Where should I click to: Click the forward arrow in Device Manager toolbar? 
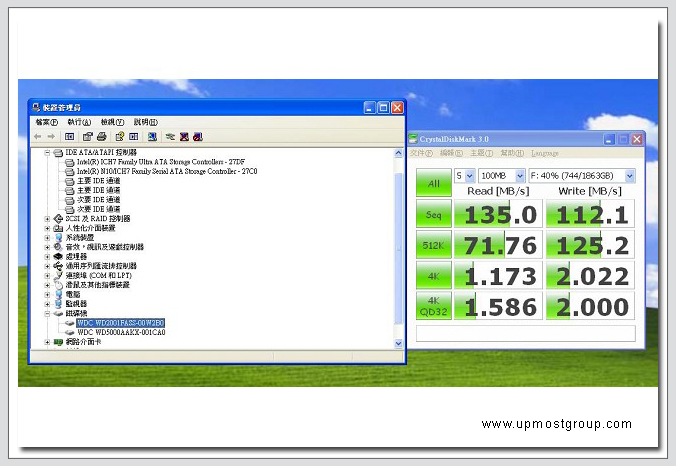pos(51,137)
